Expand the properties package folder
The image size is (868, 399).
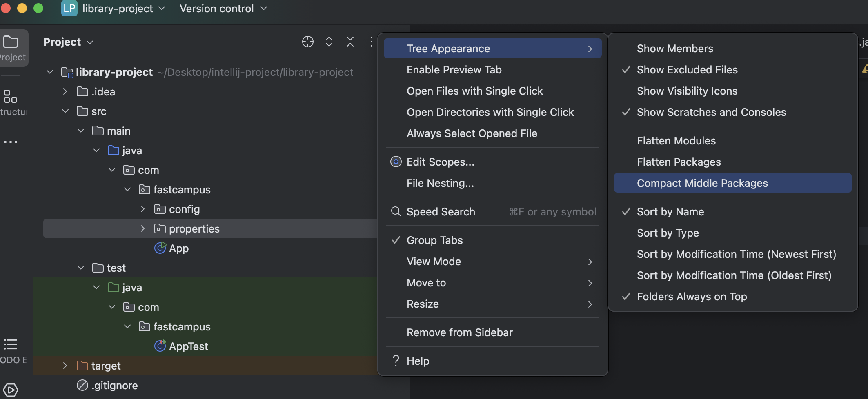[x=142, y=229]
